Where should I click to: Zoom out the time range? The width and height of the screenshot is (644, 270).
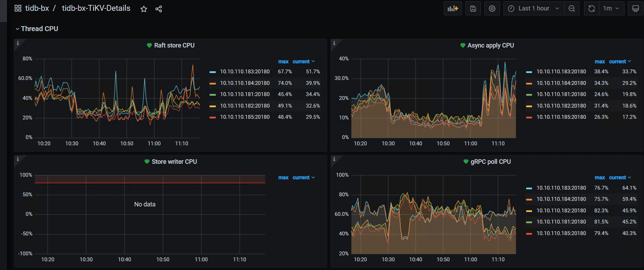click(571, 9)
